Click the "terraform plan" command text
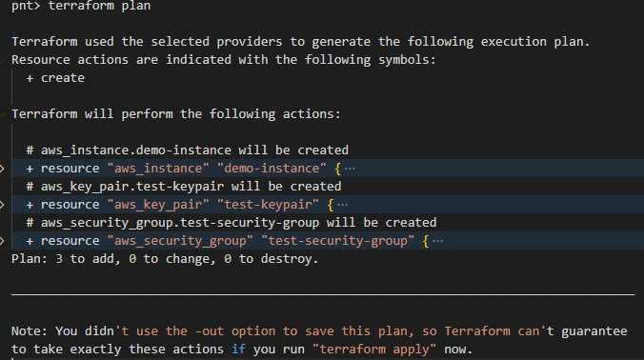The image size is (644, 360). coord(99,6)
